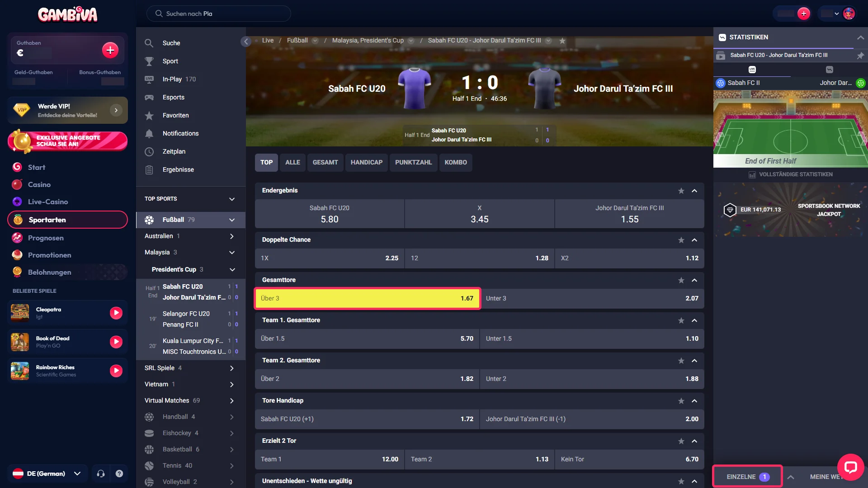Collapse the sports sidebar arrow
Image resolution: width=868 pixels, height=488 pixels.
click(246, 42)
